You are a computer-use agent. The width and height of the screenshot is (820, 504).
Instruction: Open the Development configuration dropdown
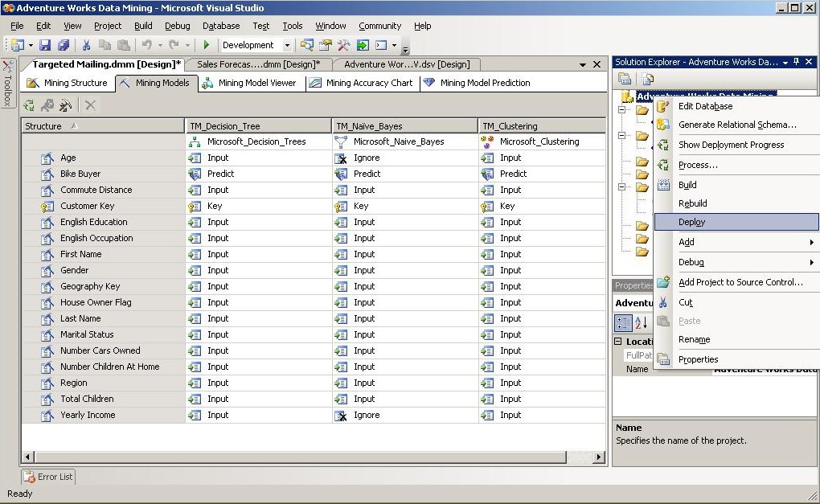287,46
